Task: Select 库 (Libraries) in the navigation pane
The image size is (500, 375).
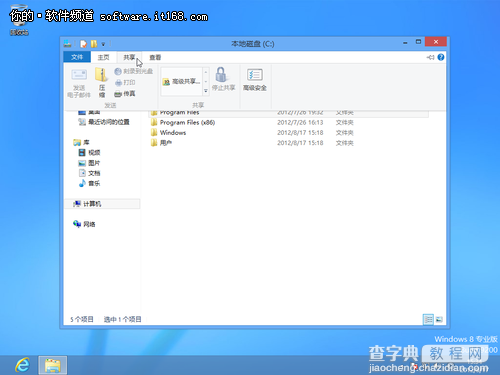Action: click(x=86, y=142)
